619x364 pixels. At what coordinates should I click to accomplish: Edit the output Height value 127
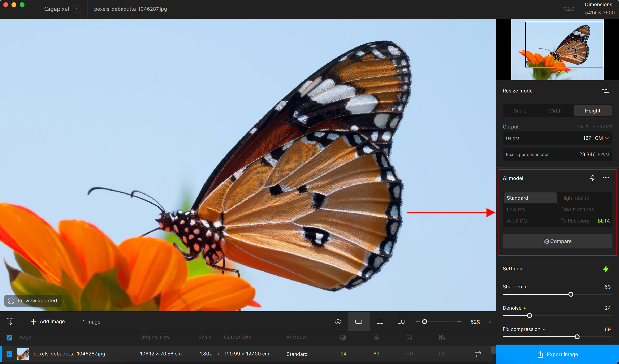tap(587, 138)
